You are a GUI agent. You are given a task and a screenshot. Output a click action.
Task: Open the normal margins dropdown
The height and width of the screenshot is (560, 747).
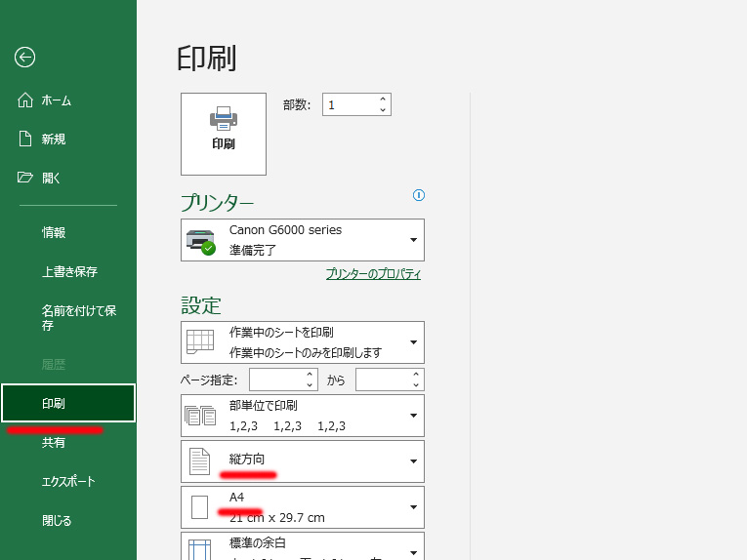click(x=303, y=546)
